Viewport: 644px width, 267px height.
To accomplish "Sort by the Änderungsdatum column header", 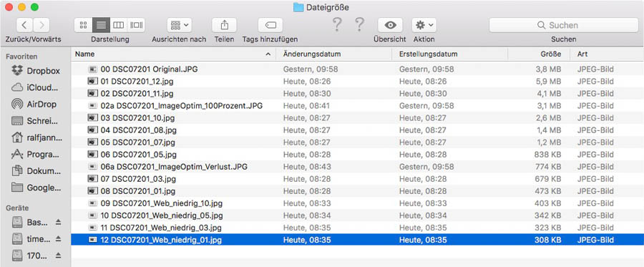I will coord(333,54).
